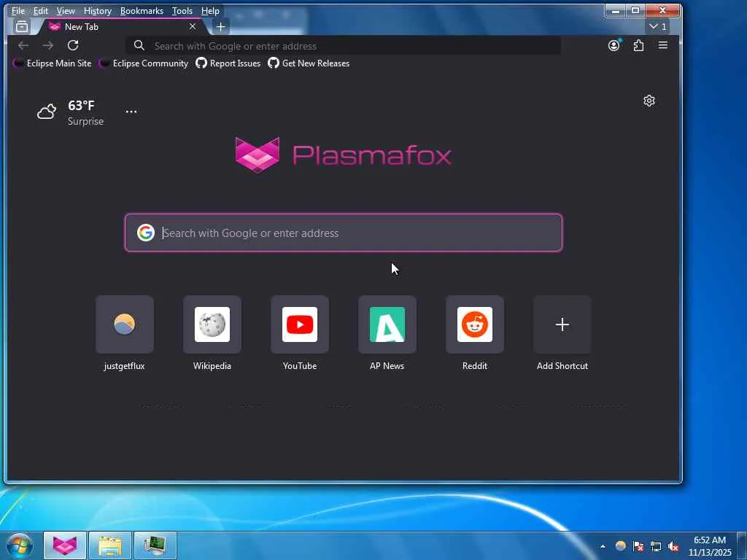Screen dimensions: 747x560
Task: Open Action Center flag icon
Action: pos(638,546)
